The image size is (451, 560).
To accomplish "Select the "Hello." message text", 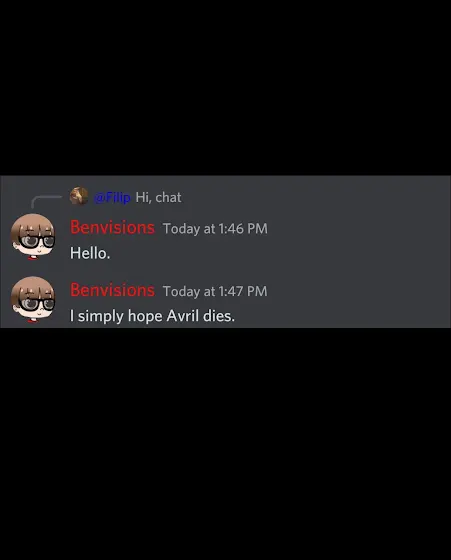I will point(90,253).
